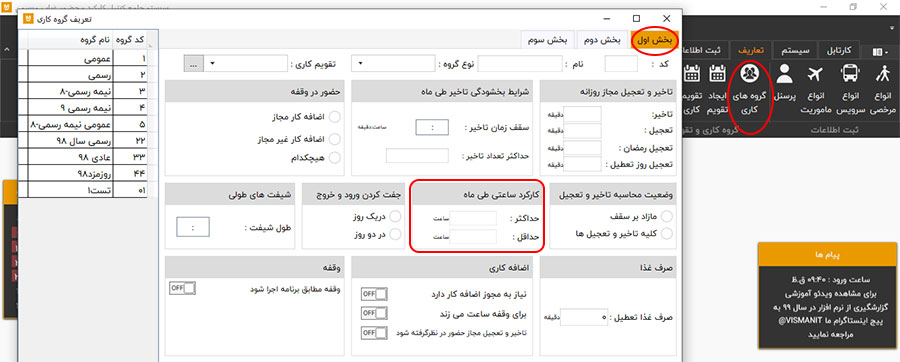Toggle نیاز به مجوز اضافه کار دارد switch
This screenshot has height=362, width=900.
(x=374, y=294)
